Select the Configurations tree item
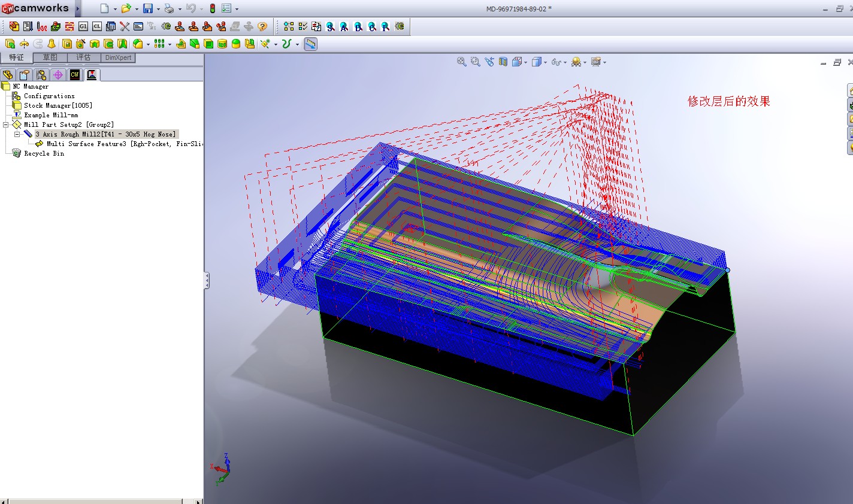The image size is (853, 504). click(49, 96)
